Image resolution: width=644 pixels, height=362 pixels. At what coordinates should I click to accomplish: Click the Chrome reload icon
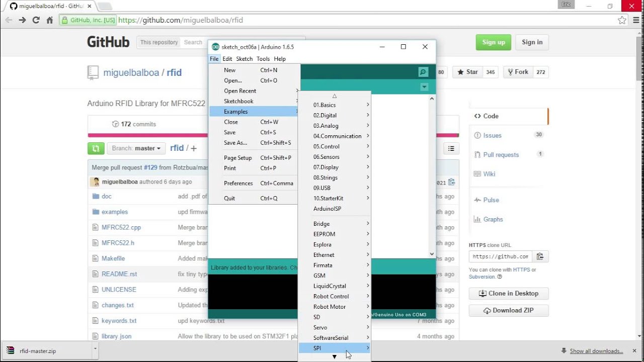click(36, 20)
